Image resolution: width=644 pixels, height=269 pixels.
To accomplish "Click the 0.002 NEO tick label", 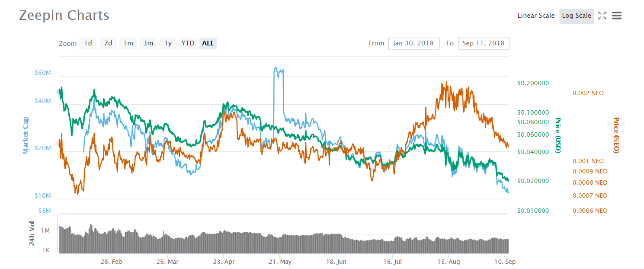I will click(x=588, y=93).
